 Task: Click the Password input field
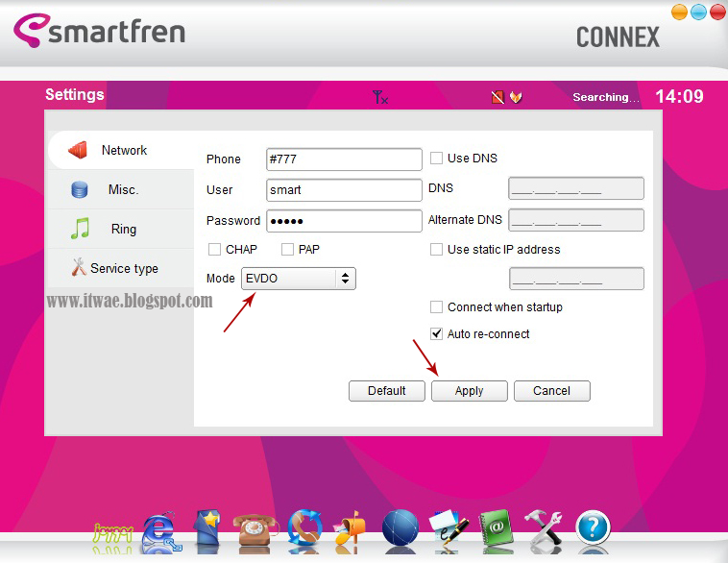click(x=344, y=221)
